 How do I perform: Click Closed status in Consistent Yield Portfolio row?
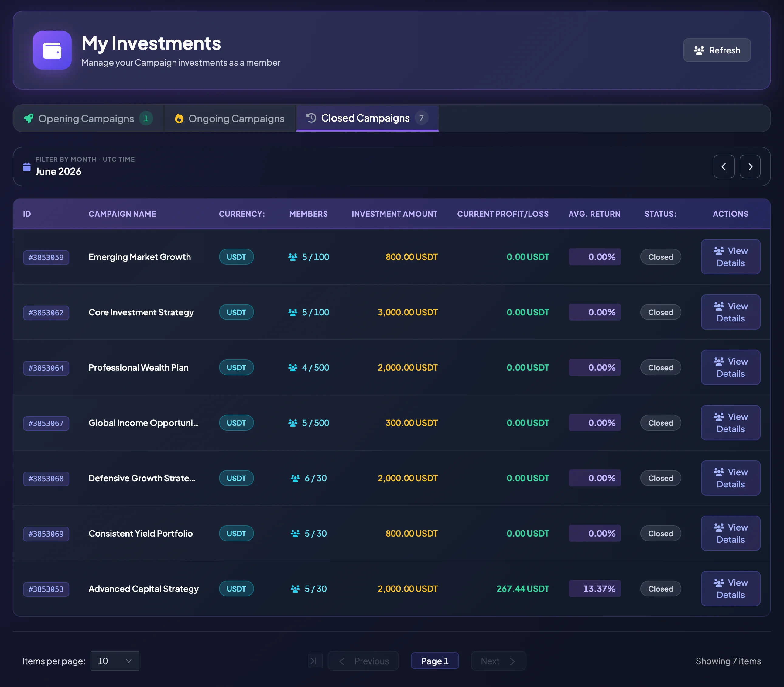coord(660,533)
